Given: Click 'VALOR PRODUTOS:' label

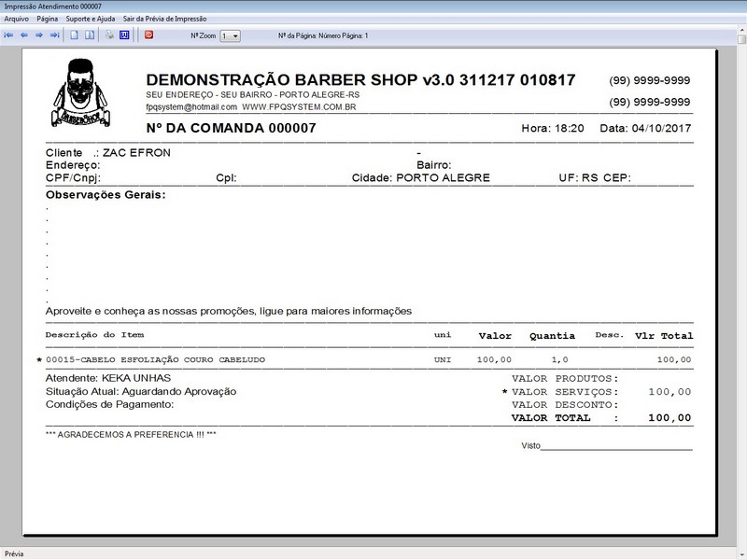Looking at the screenshot, I should (x=565, y=379).
